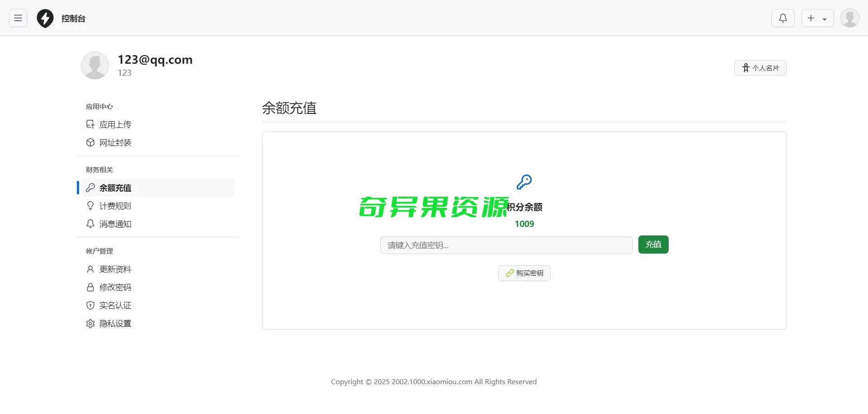
Task: Select 余额充值 from the sidebar menu
Action: 115,188
